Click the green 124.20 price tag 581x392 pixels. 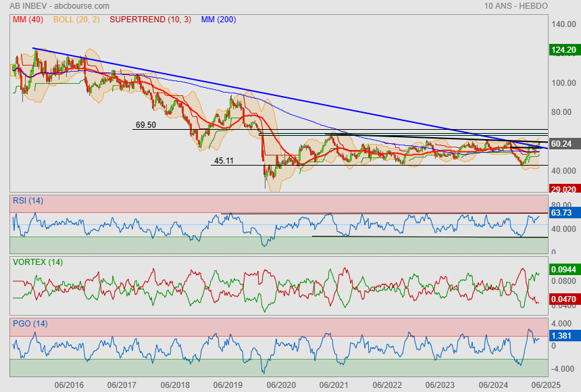[x=564, y=50]
